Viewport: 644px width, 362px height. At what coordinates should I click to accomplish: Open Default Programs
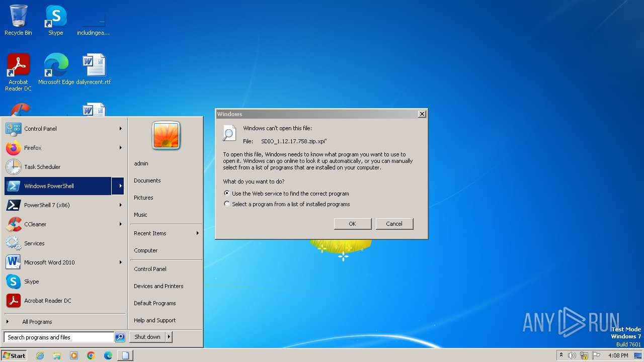pos(166,303)
